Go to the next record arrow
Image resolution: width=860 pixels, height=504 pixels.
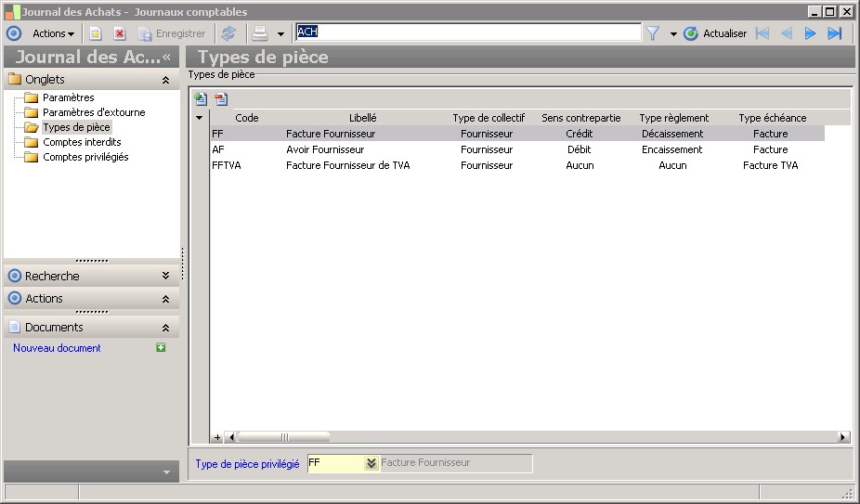810,33
